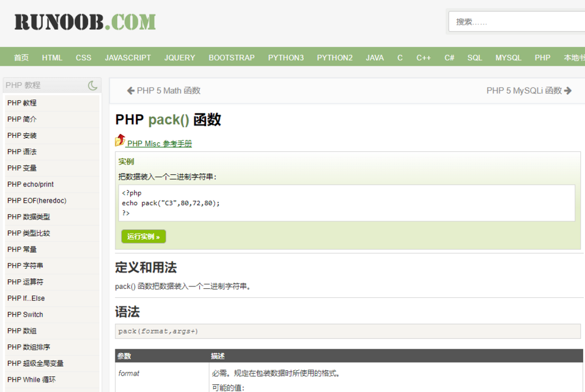Viewport: 585px width, 392px height.
Task: Open the PHP Misc 参考手册 link
Action: coord(159,144)
